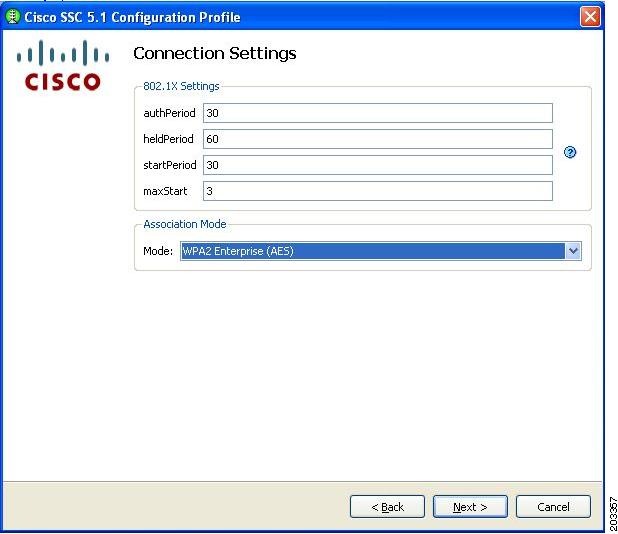Proceed with the Next button
618x534 pixels.
click(x=470, y=507)
